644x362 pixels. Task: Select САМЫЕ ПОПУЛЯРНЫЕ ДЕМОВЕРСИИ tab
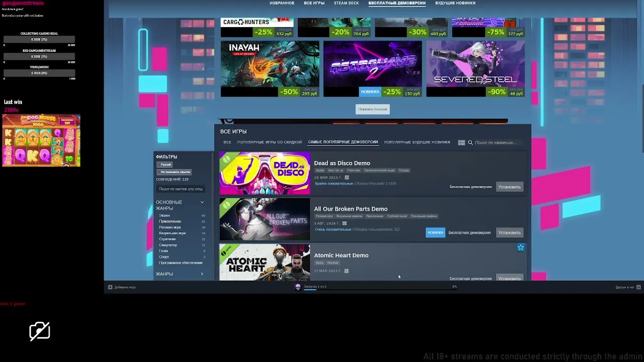tap(343, 142)
